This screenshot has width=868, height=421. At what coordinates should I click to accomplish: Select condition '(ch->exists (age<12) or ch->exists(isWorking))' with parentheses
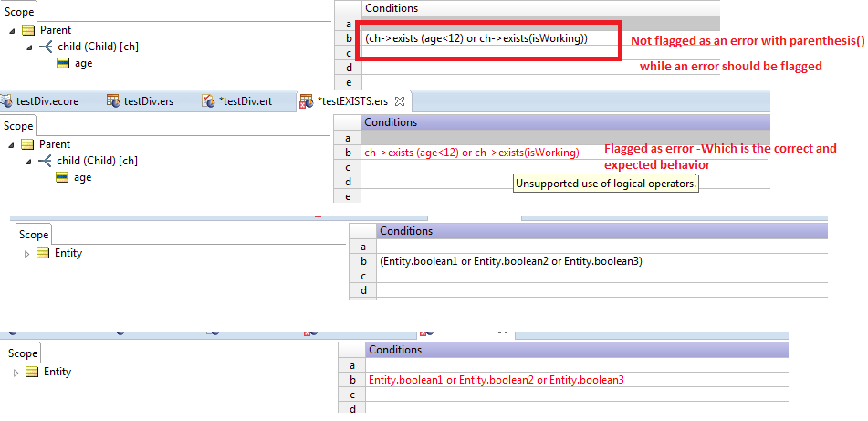click(x=476, y=38)
